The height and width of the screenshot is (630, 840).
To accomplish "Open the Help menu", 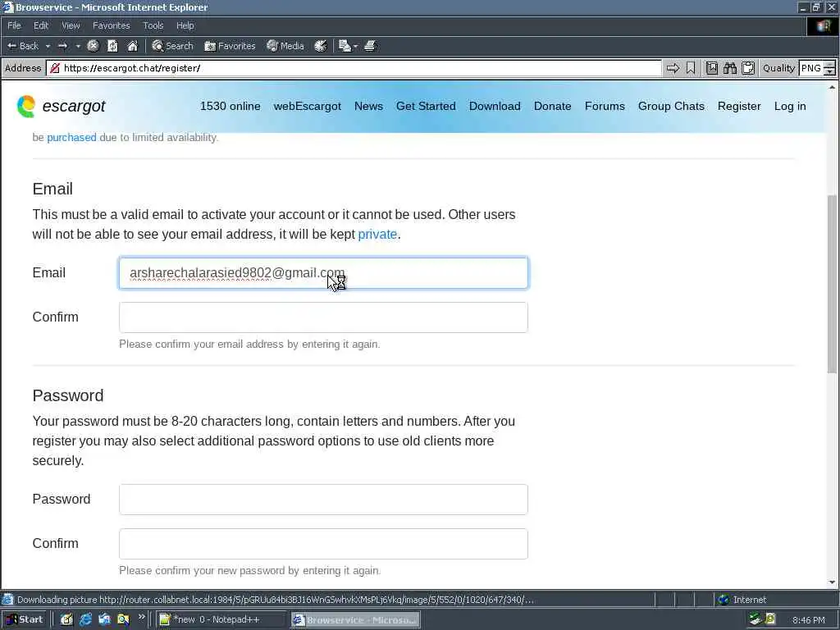I will [x=185, y=25].
